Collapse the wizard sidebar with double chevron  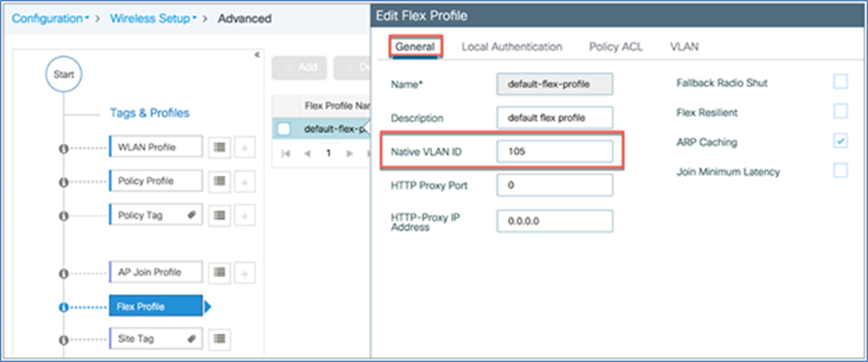pyautogui.click(x=257, y=55)
